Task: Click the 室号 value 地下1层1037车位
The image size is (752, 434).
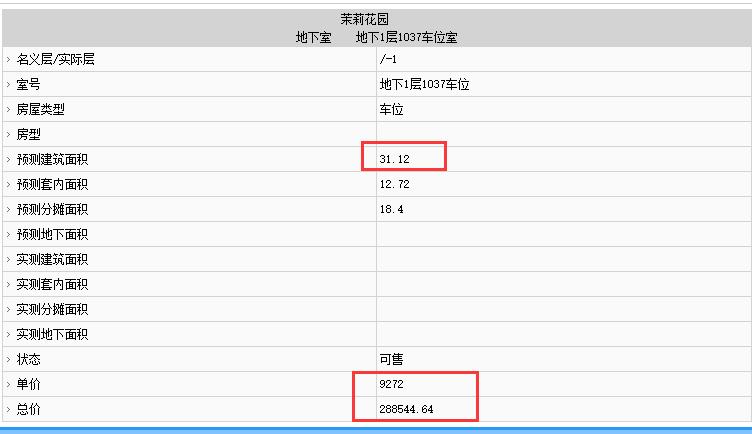Action: [424, 84]
